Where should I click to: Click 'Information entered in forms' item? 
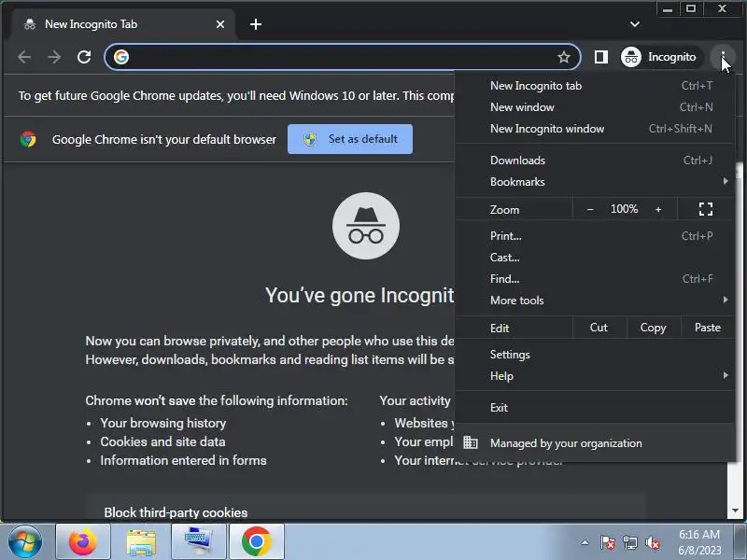[x=183, y=460]
